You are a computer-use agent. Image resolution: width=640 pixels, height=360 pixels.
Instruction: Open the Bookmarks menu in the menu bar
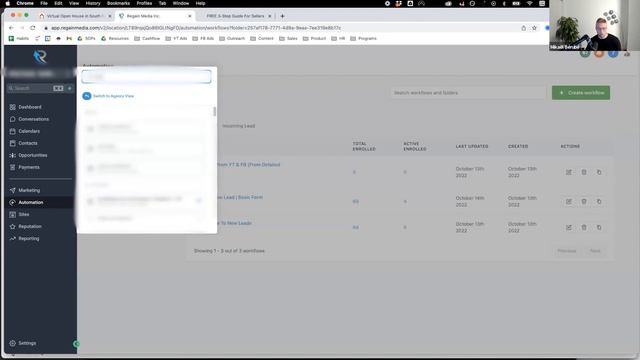[118, 3]
